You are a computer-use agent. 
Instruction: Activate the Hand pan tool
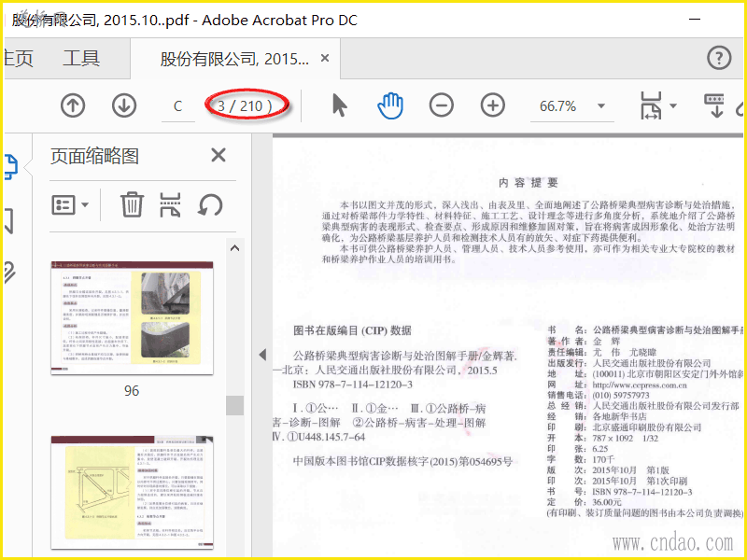pyautogui.click(x=390, y=105)
